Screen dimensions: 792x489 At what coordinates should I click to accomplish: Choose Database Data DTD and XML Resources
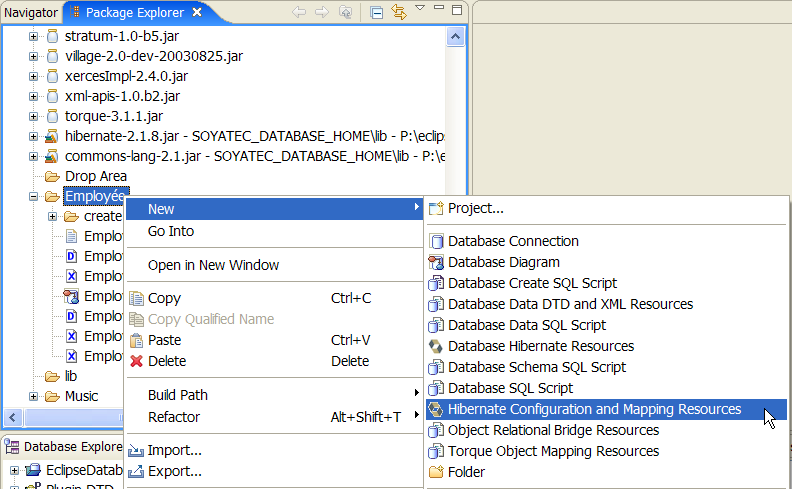pyautogui.click(x=607, y=304)
